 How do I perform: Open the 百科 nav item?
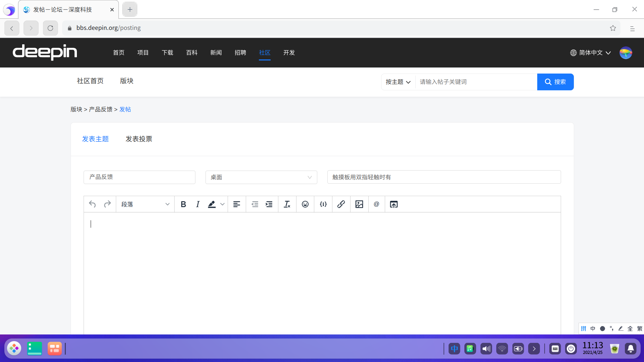click(192, 53)
